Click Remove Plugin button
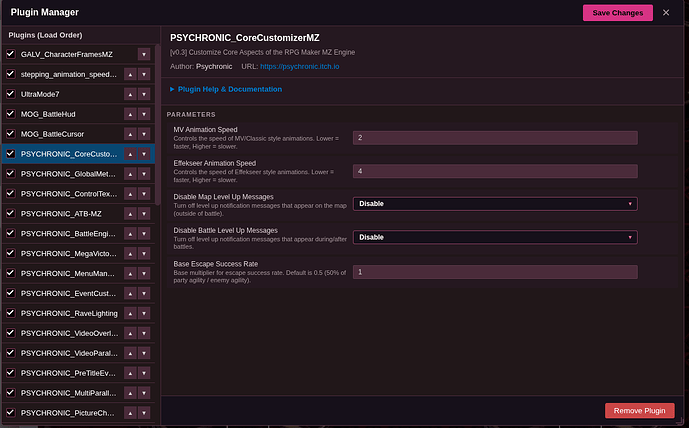Screen dimensions: 689x428 639,410
